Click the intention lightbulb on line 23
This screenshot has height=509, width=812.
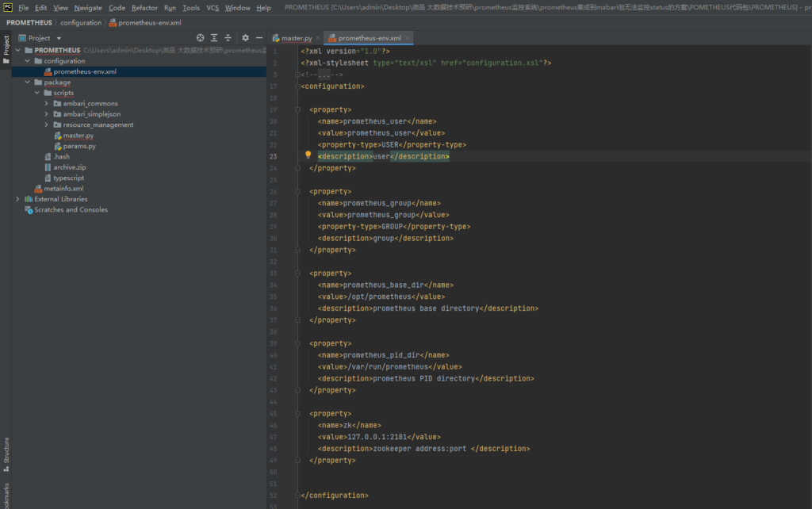click(x=308, y=155)
